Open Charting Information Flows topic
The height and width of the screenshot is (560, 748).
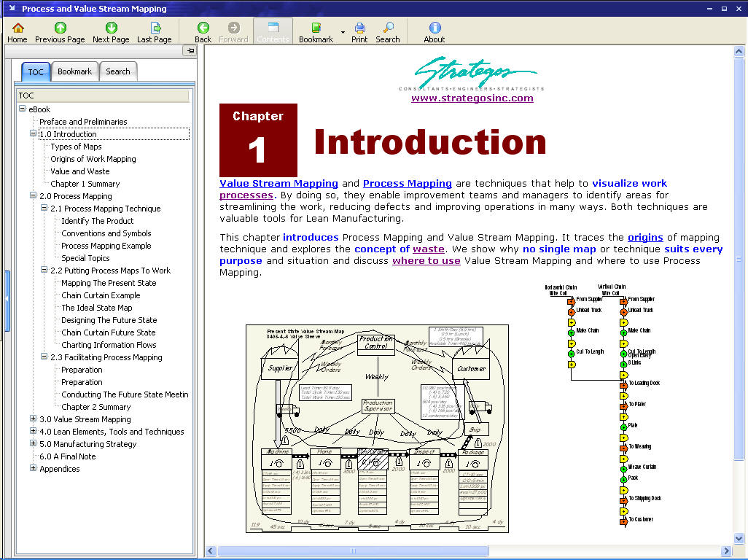point(109,345)
